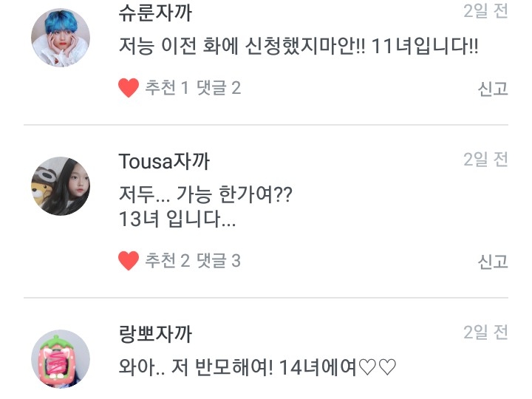Click heart icon on 슈룬자까's comment

pos(129,89)
